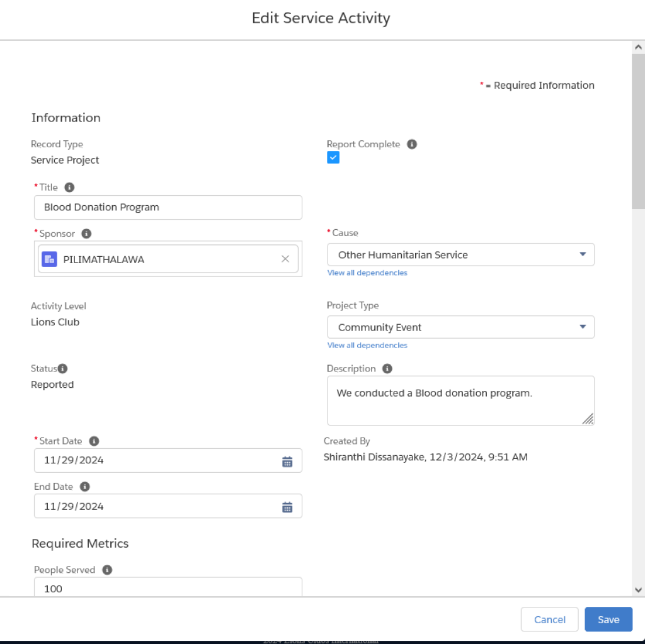Uncheck the Report Complete checkbox
This screenshot has height=644, width=645.
[333, 157]
